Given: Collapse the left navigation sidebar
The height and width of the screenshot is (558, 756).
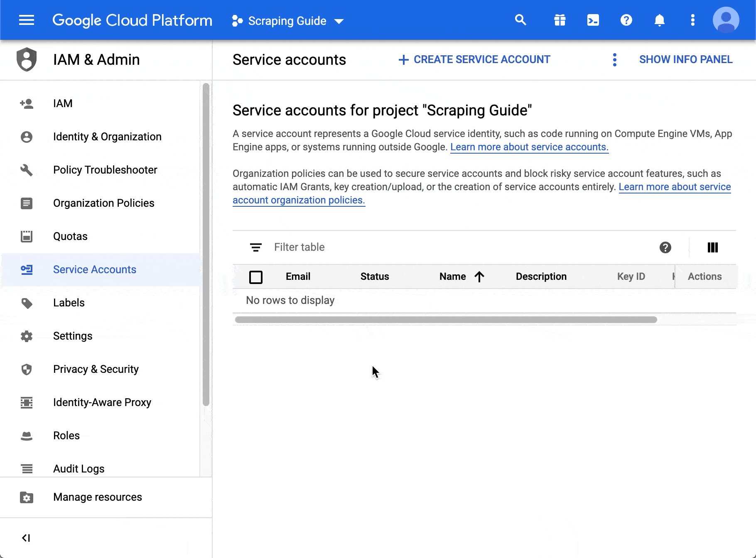Looking at the screenshot, I should [26, 538].
